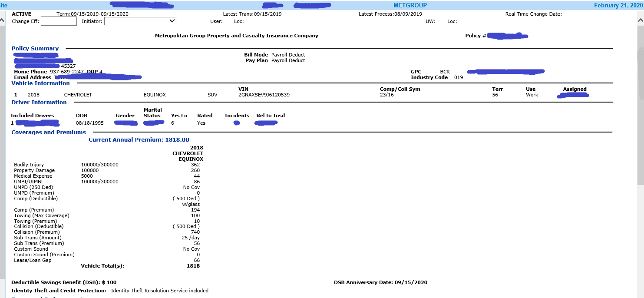
Task: Click DSB Anniversary Date: 09/15/2020
Action: 380,282
